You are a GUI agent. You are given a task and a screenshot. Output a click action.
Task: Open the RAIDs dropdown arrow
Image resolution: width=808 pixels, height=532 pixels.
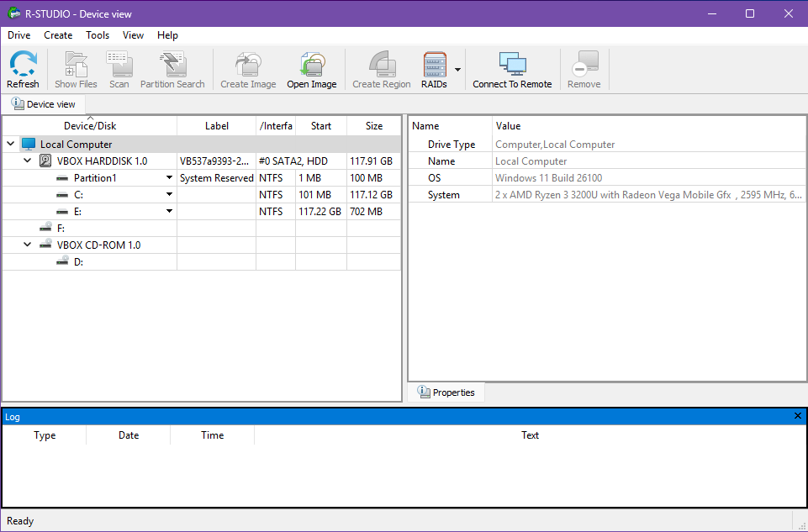(457, 70)
